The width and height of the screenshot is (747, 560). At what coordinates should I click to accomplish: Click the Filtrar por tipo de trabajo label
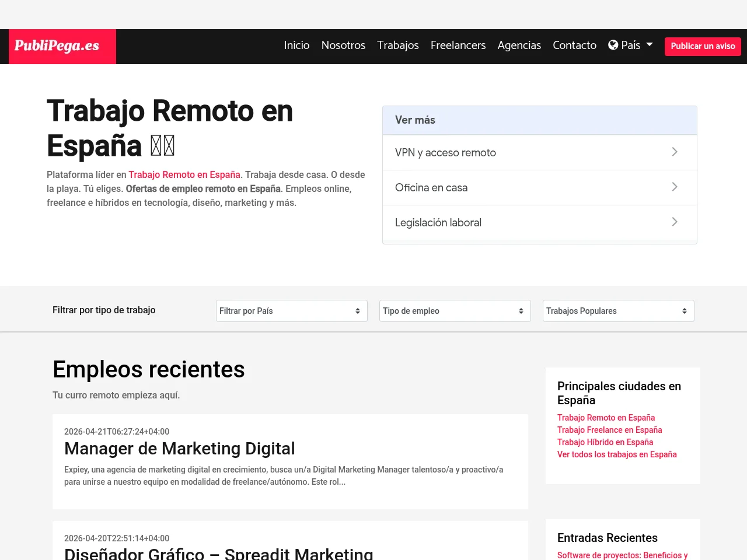coord(104,310)
